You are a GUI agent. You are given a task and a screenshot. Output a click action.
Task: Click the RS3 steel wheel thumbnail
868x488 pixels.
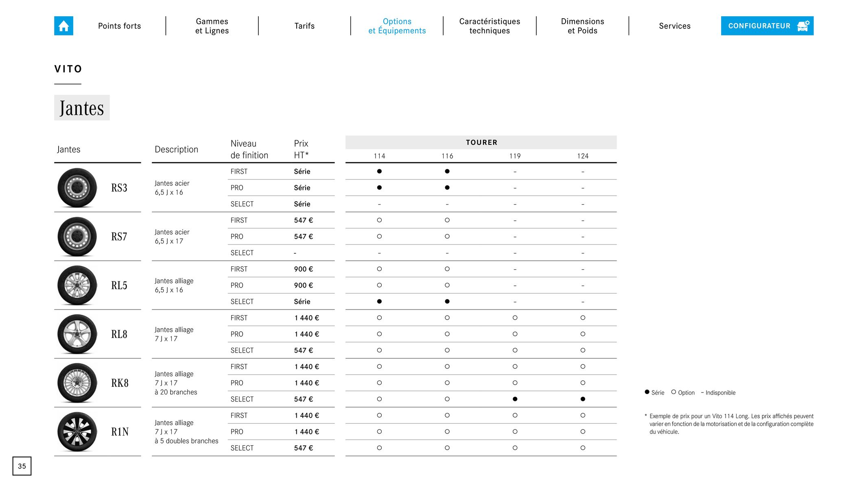click(77, 188)
